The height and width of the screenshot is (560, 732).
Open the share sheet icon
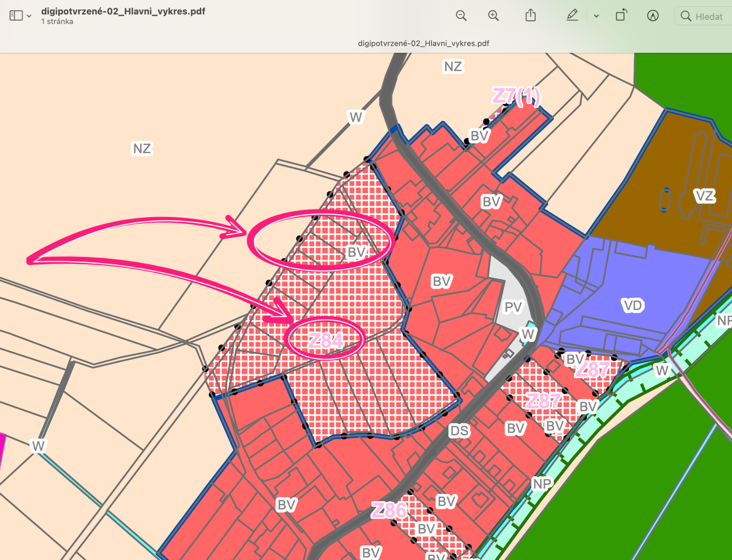click(530, 16)
